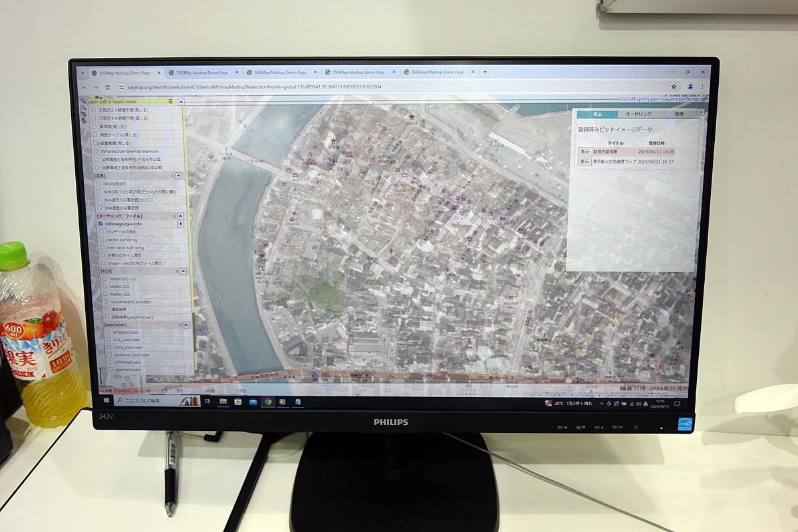Enable the dynamicOpenSeaMap seamark layer checkbox
The width and height of the screenshot is (798, 532).
pos(95,151)
